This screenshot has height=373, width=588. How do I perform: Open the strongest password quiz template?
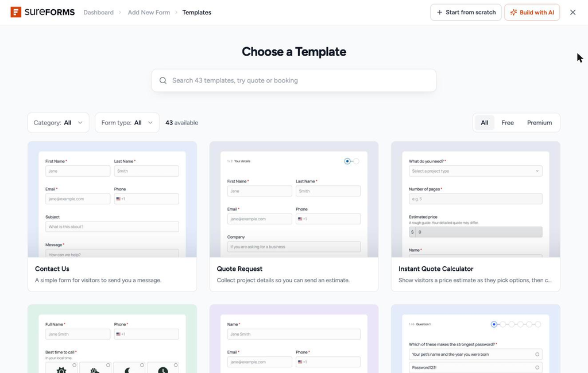[475, 339]
